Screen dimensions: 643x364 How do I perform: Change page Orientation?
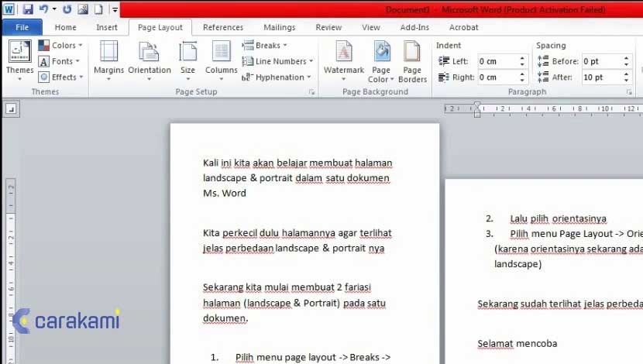coord(150,60)
